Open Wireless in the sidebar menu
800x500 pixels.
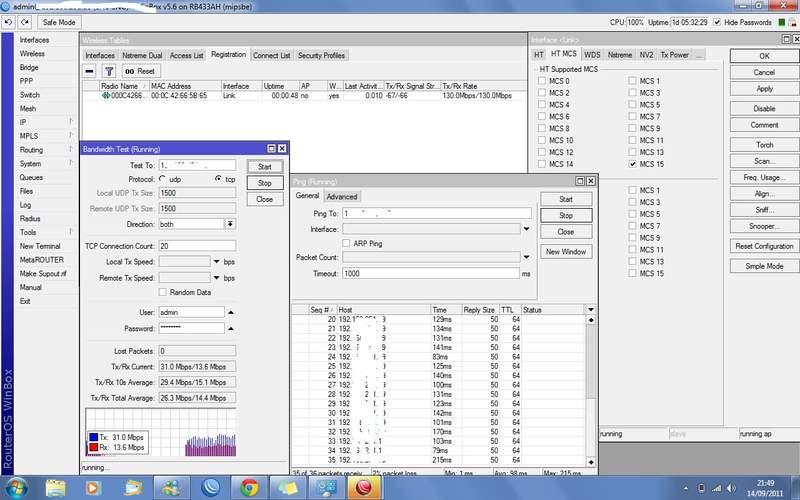(x=32, y=54)
